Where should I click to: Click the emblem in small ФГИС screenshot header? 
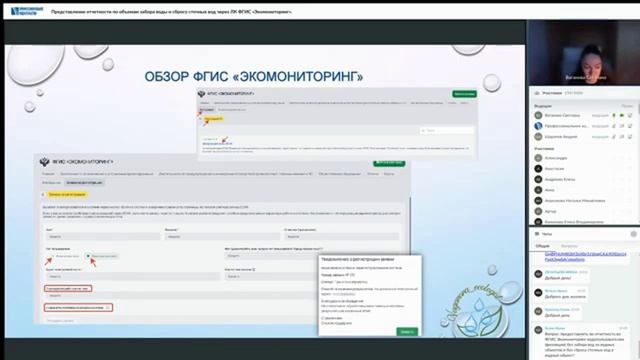(201, 94)
